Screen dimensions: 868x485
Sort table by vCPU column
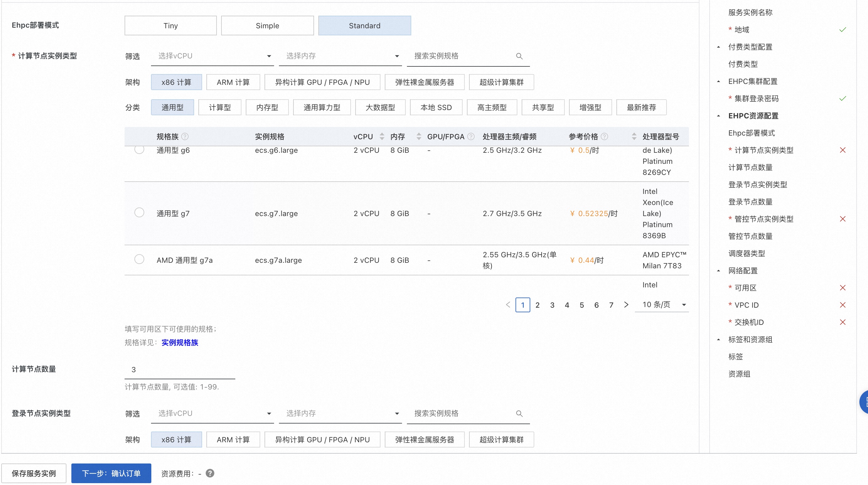[x=382, y=136]
